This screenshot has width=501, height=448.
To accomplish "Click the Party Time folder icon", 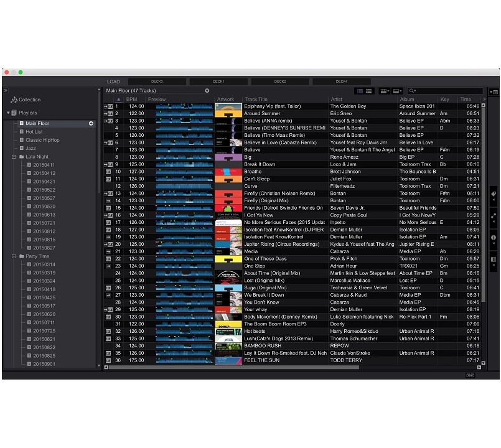I will tap(21, 256).
